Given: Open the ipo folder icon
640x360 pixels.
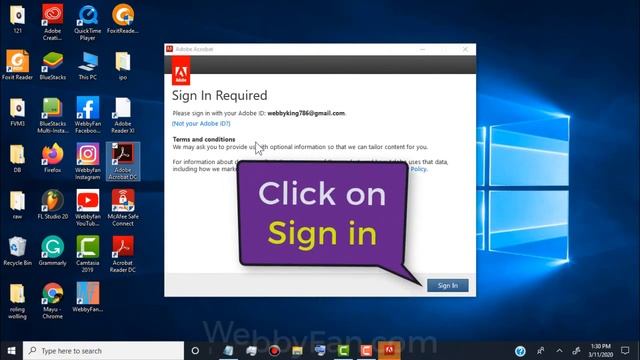Looking at the screenshot, I should click(123, 65).
